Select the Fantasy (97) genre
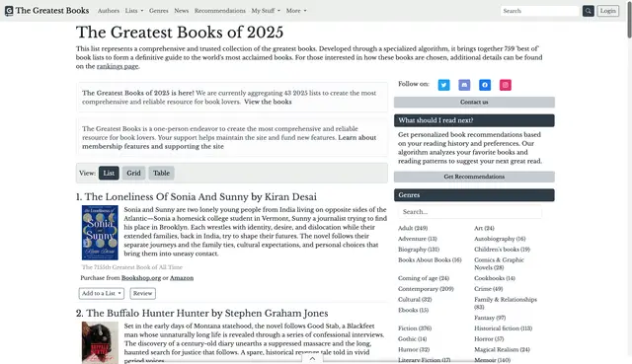632x364 pixels. (x=490, y=318)
